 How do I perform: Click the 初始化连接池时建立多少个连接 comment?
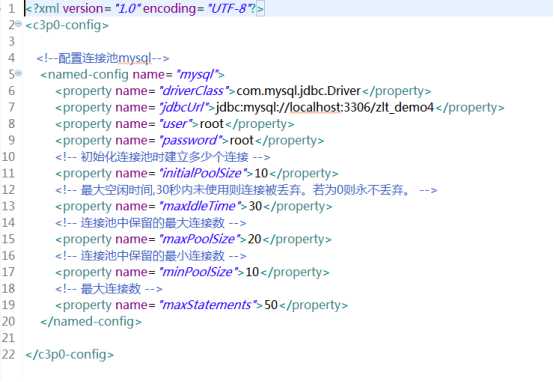click(x=163, y=157)
